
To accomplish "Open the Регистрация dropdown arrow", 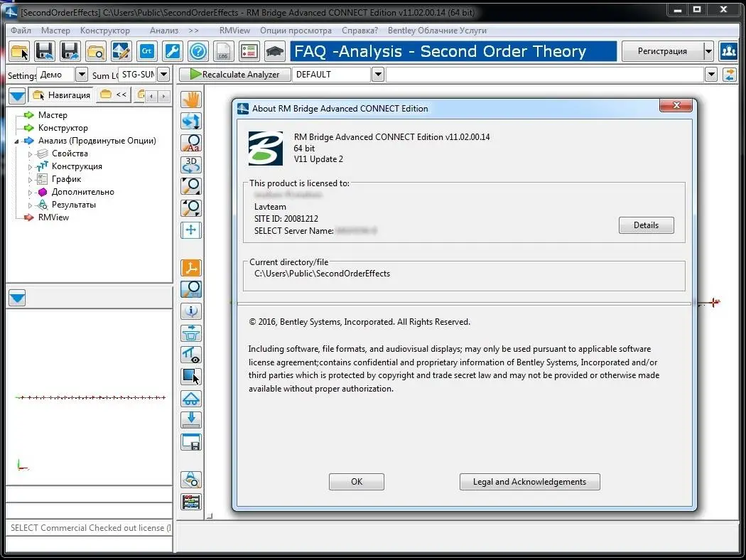I will pyautogui.click(x=708, y=51).
